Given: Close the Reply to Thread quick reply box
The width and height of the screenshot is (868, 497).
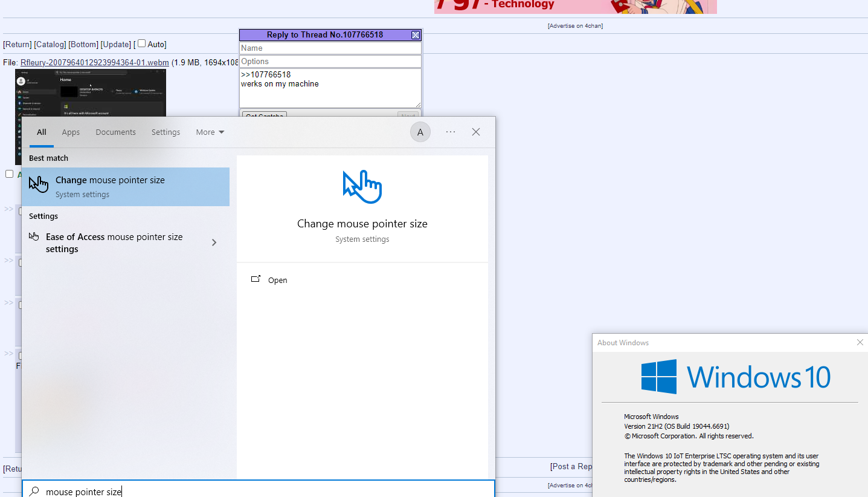Looking at the screenshot, I should 416,35.
